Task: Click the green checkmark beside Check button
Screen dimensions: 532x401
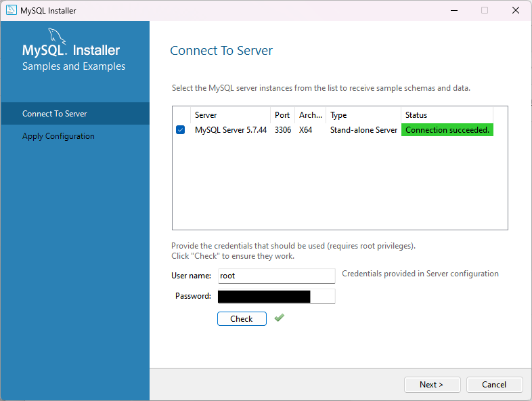Action: pos(280,318)
